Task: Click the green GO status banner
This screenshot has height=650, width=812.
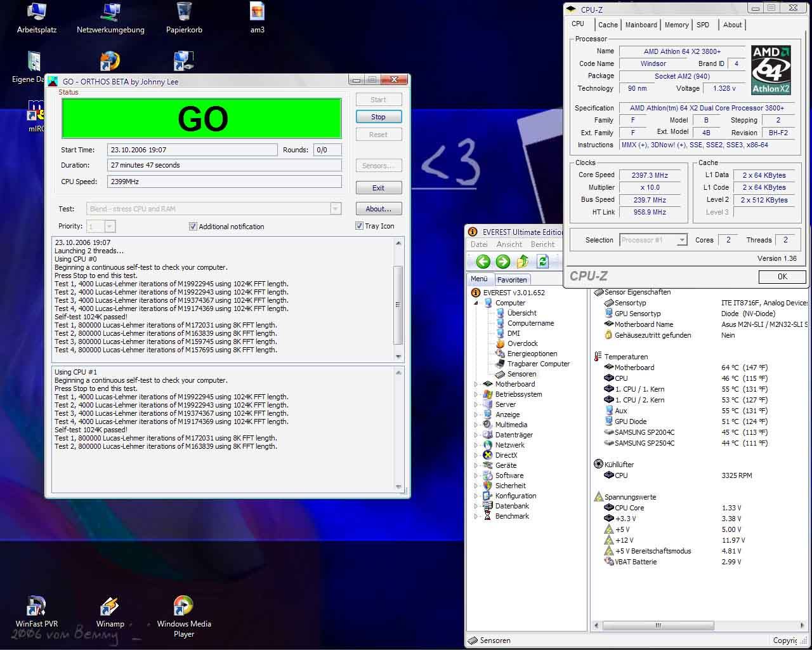Action: [x=202, y=118]
